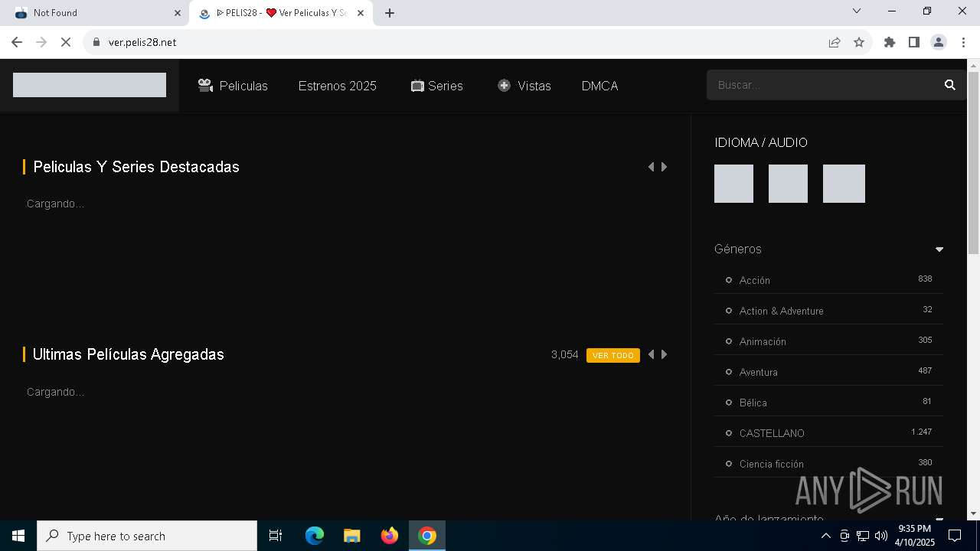Click the VER TODO button

point(613,355)
